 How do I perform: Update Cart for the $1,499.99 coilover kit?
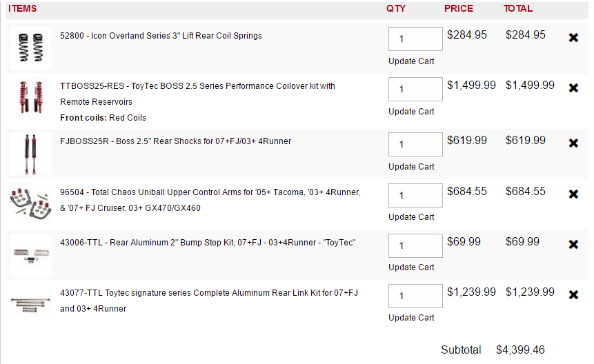point(411,112)
